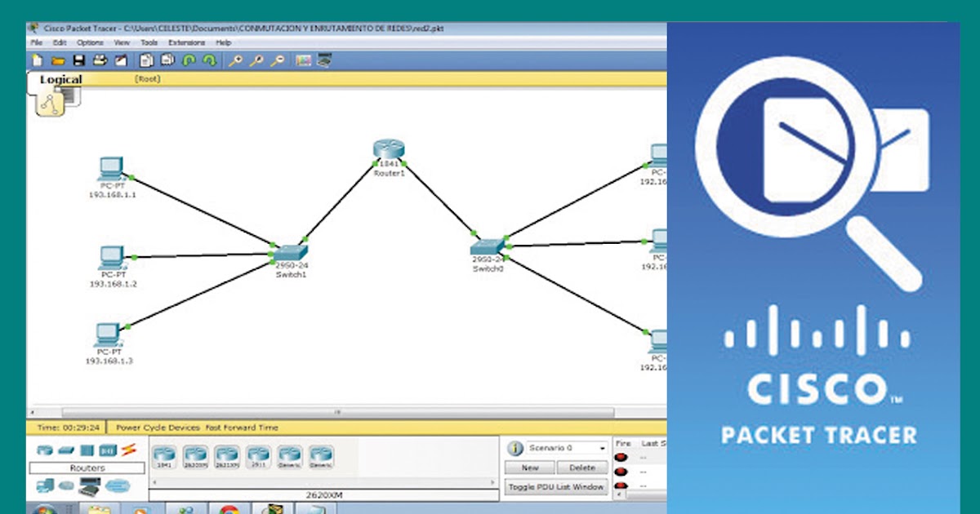Click Power Cycle Devices

157,428
